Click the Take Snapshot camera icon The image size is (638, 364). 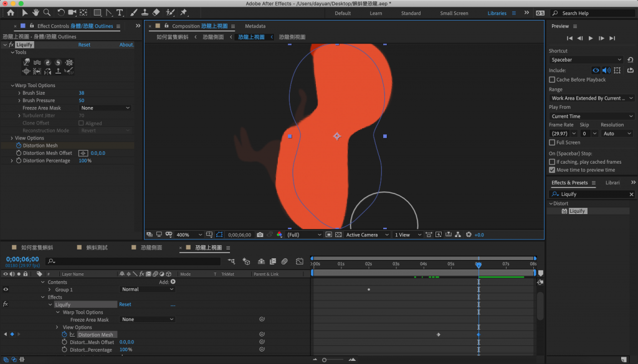260,235
